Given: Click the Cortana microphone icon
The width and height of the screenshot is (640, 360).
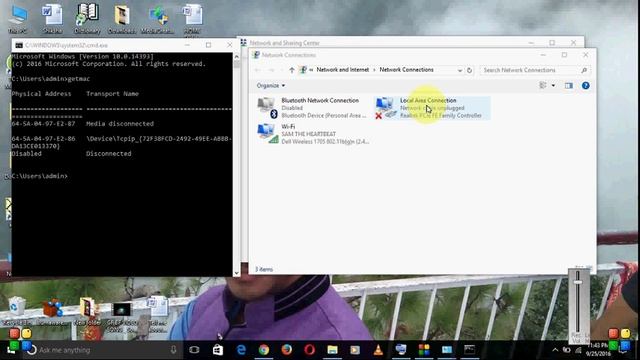Looking at the screenshot, I should (x=173, y=350).
